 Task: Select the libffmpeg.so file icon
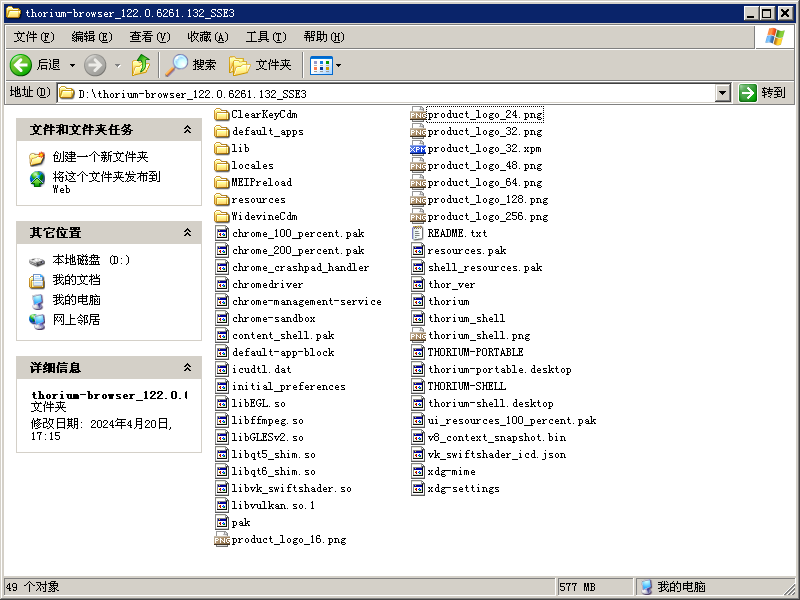point(222,420)
